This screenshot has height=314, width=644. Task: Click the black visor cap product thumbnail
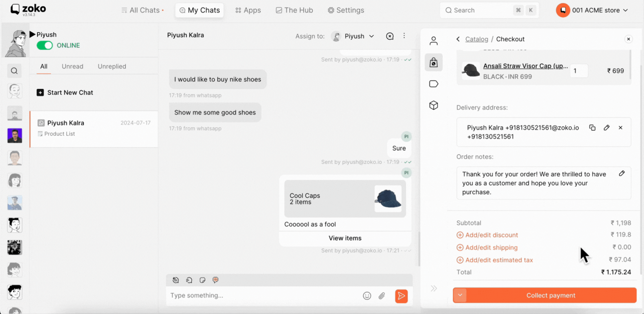point(471,71)
